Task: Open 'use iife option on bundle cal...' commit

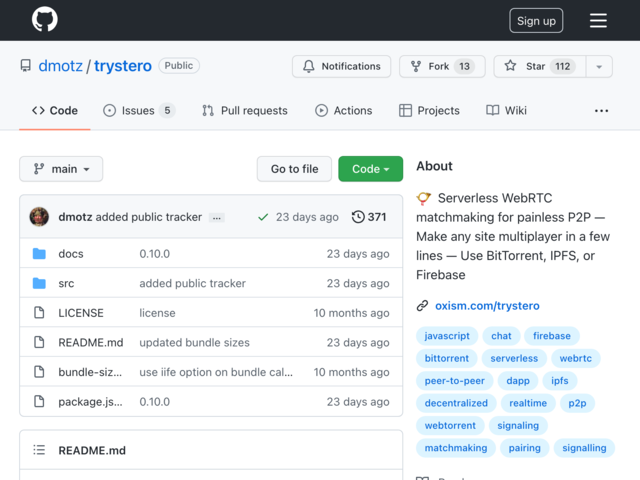Action: pyautogui.click(x=216, y=372)
